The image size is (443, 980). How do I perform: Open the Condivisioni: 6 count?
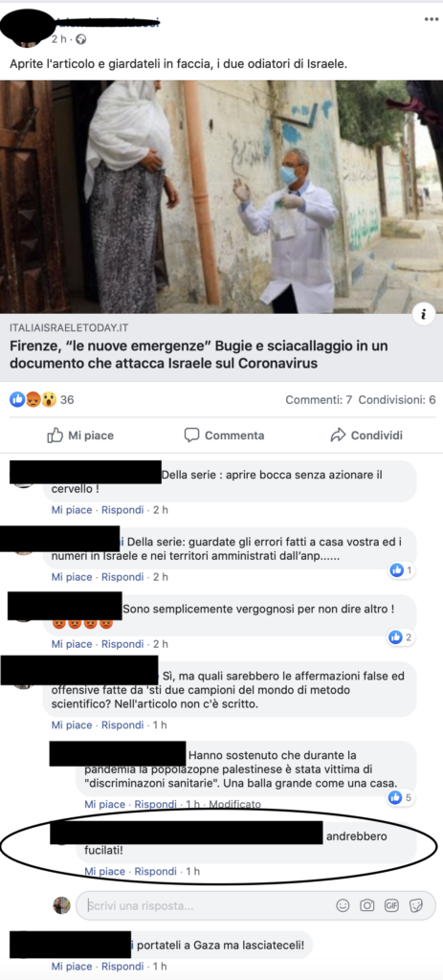(x=397, y=399)
